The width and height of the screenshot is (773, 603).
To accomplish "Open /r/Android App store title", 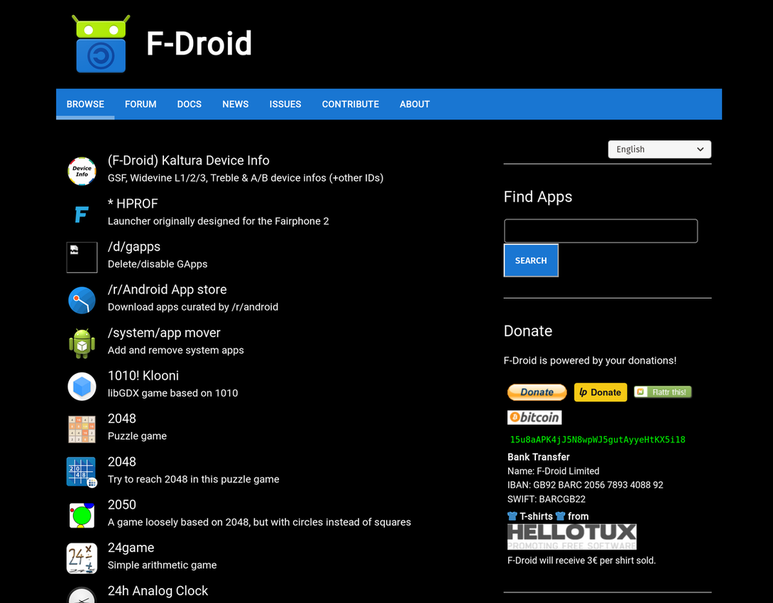I will [167, 289].
